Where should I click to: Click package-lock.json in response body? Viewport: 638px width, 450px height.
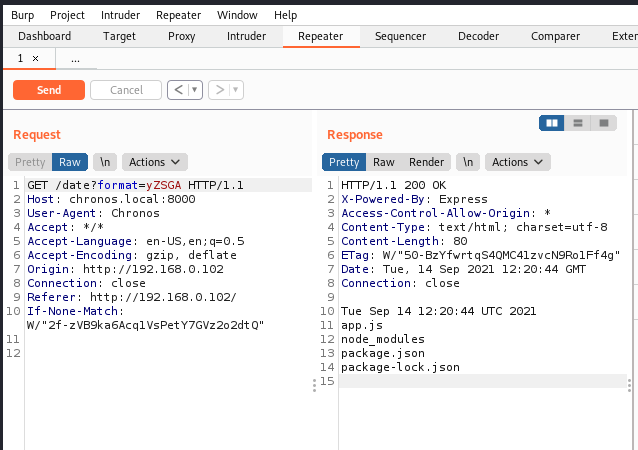point(400,367)
